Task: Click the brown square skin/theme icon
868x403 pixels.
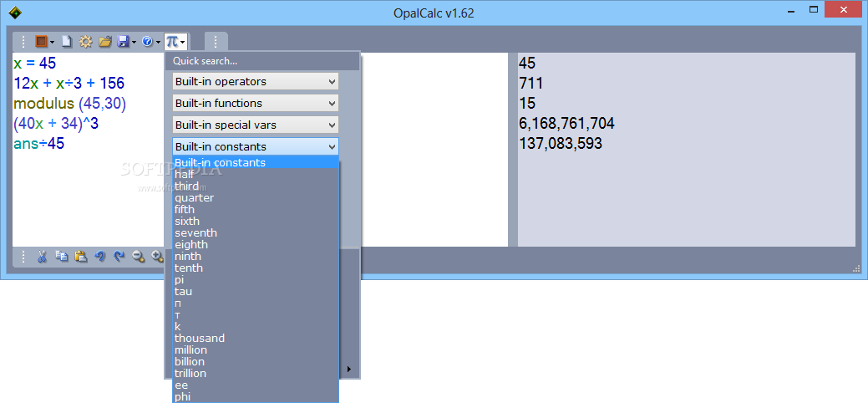Action: click(41, 41)
